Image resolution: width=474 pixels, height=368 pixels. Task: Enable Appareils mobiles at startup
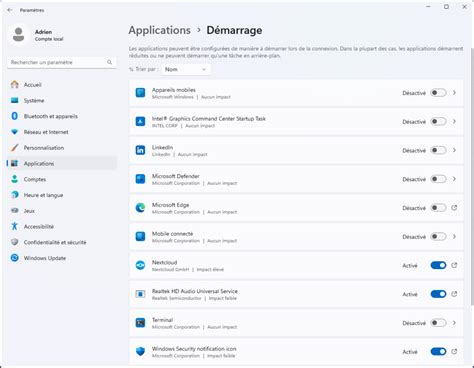pyautogui.click(x=438, y=93)
